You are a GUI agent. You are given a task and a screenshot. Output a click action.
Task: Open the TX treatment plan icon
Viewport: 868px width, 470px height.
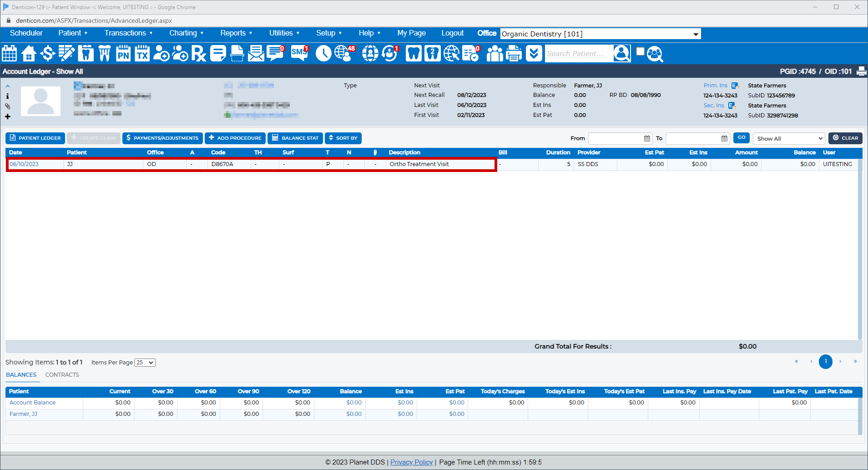(142, 54)
